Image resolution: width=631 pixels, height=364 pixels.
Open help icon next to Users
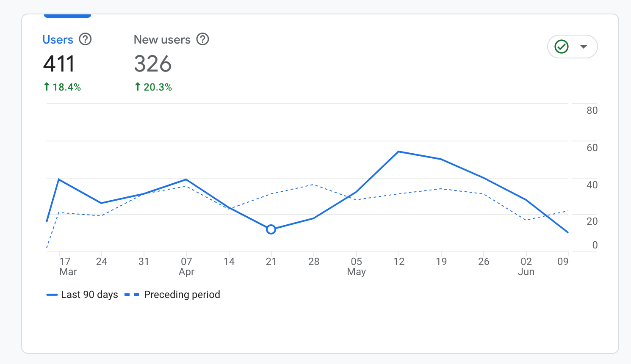(x=86, y=39)
